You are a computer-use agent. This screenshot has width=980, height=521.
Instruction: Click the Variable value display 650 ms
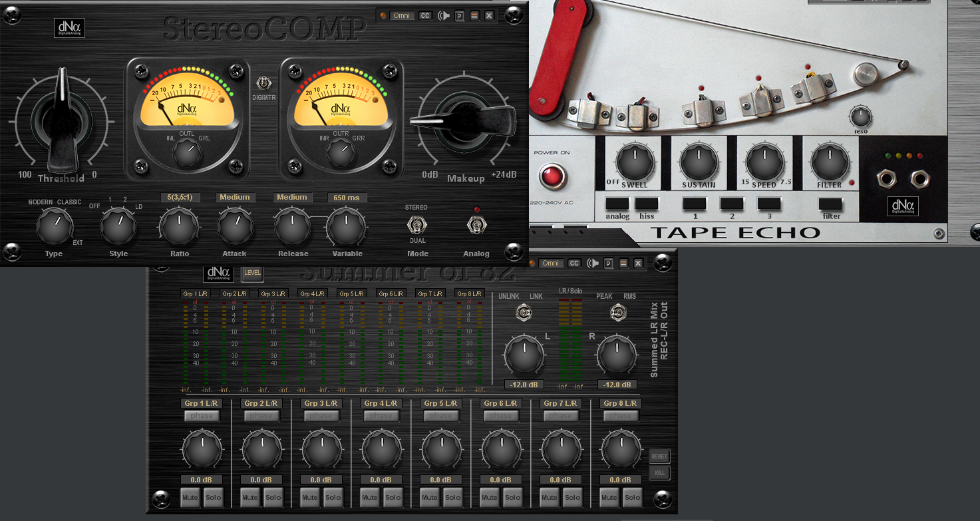tap(347, 198)
